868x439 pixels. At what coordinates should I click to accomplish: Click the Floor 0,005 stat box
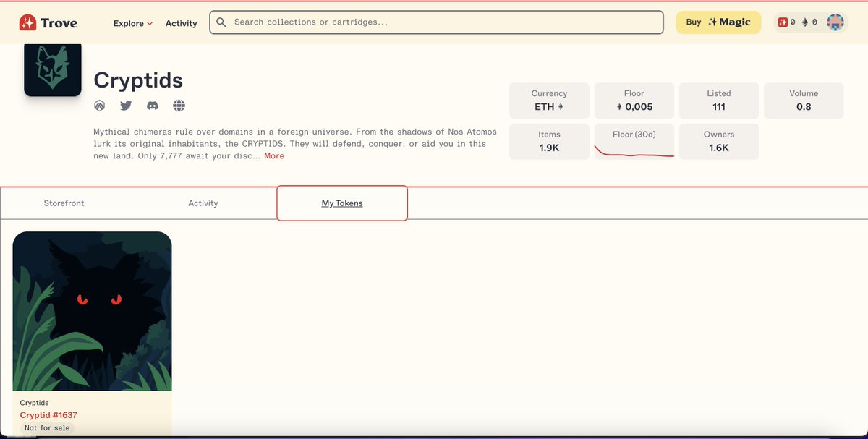(634, 101)
